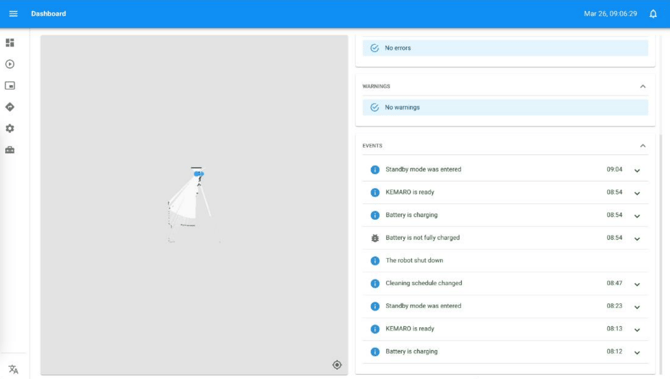Image resolution: width=670 pixels, height=379 pixels.
Task: Select the 'Battery is not fully charged' text
Action: pos(422,238)
